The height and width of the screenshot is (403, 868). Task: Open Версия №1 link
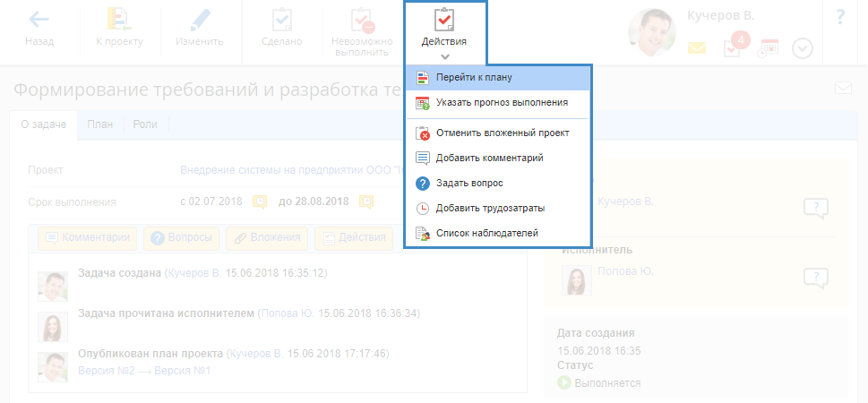182,371
